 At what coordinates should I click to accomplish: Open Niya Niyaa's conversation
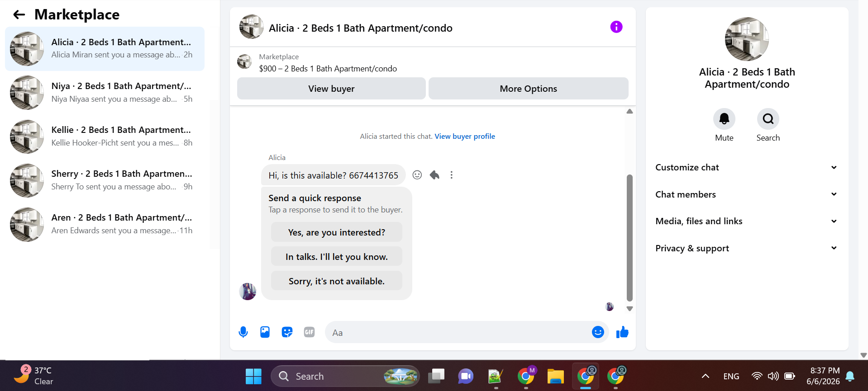(105, 93)
